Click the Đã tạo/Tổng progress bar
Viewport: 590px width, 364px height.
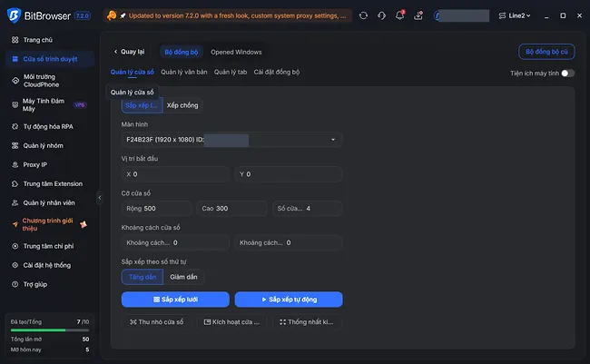coord(50,330)
